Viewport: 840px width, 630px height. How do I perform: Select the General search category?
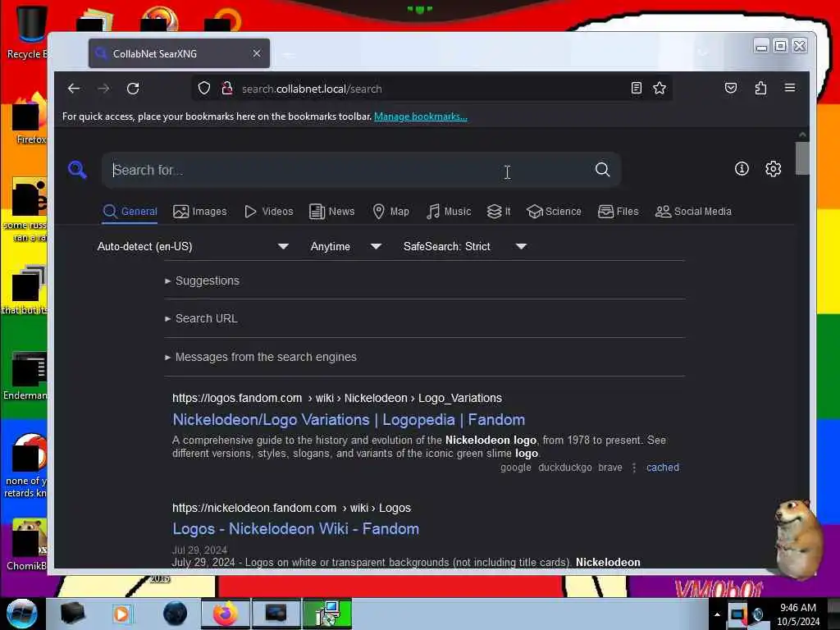click(x=130, y=212)
